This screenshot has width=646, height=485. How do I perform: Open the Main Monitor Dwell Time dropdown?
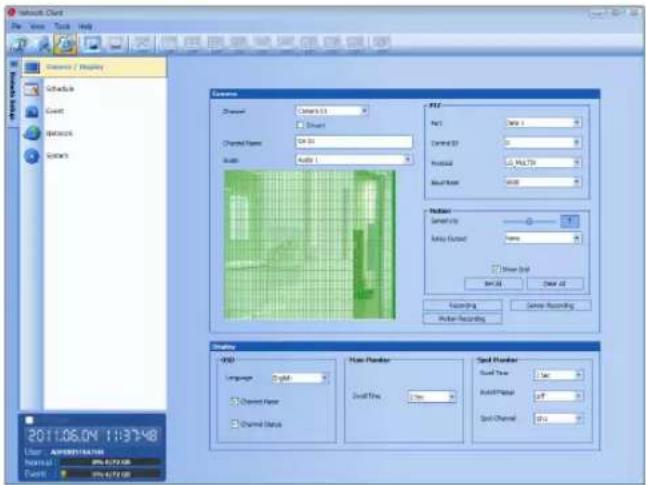coord(431,397)
